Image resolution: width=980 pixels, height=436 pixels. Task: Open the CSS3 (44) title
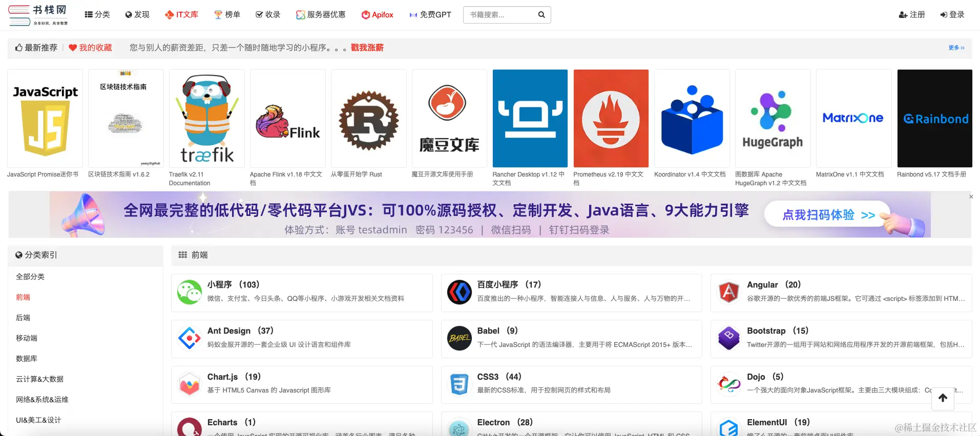[x=499, y=377]
